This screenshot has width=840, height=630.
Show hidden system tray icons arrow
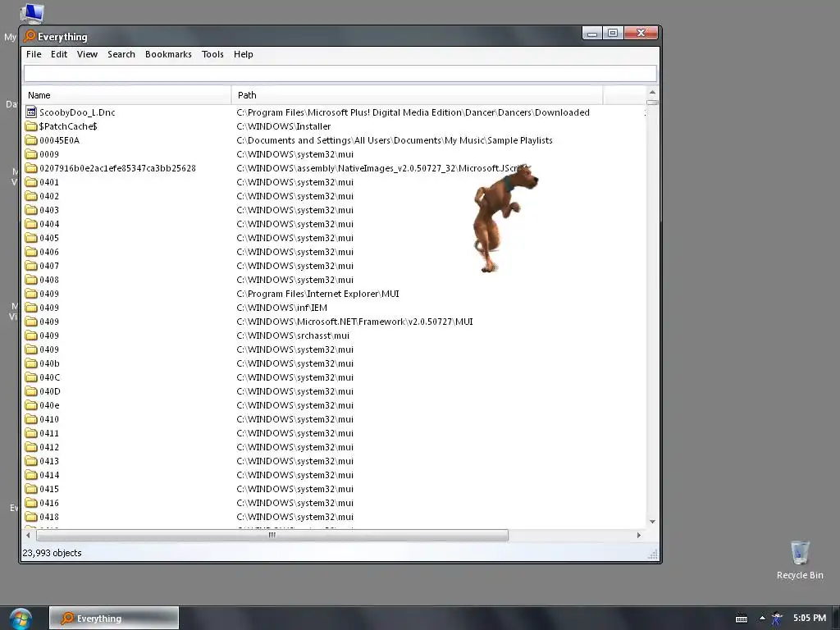pos(762,618)
